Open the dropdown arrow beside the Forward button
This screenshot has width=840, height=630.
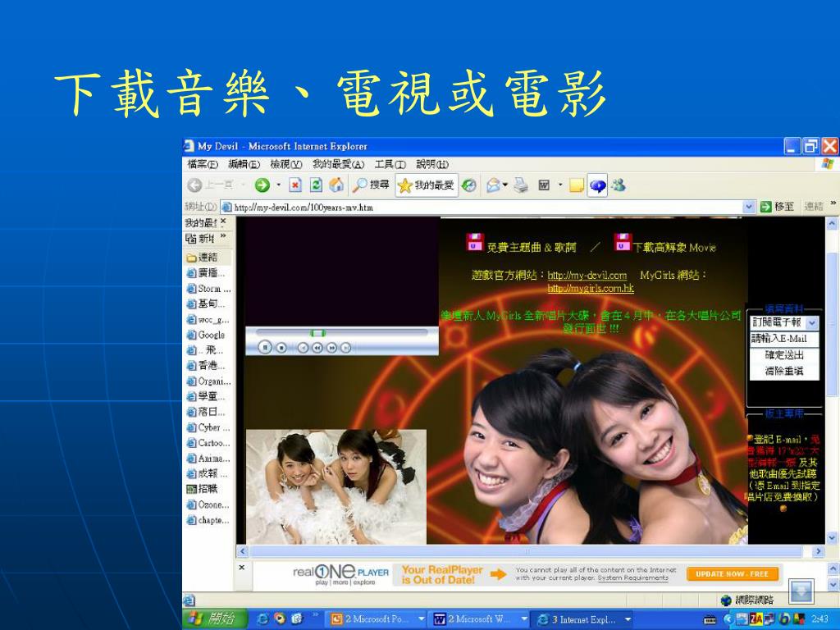(x=278, y=185)
